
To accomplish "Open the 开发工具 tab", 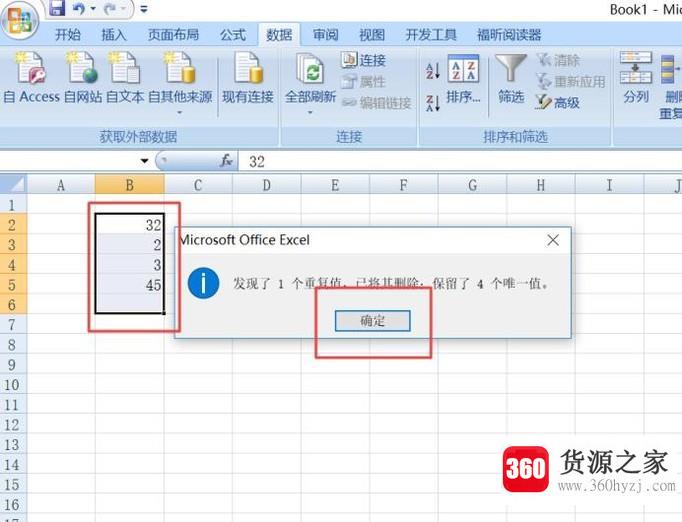I will 431,34.
